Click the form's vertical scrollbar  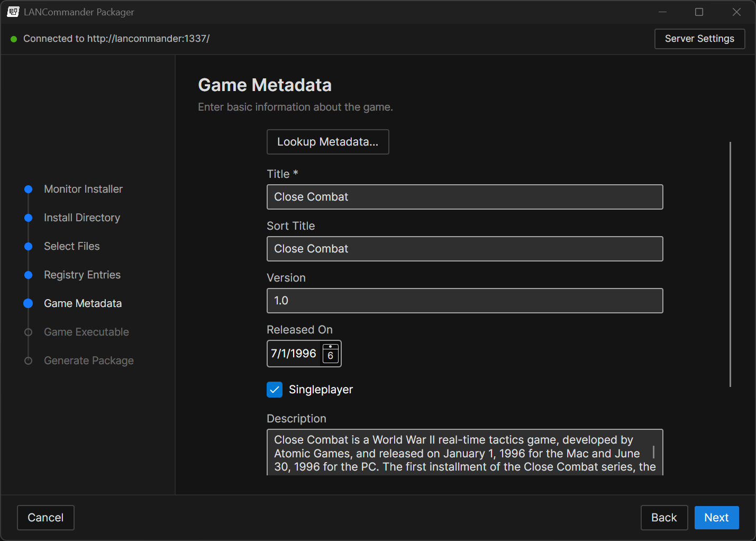point(730,264)
